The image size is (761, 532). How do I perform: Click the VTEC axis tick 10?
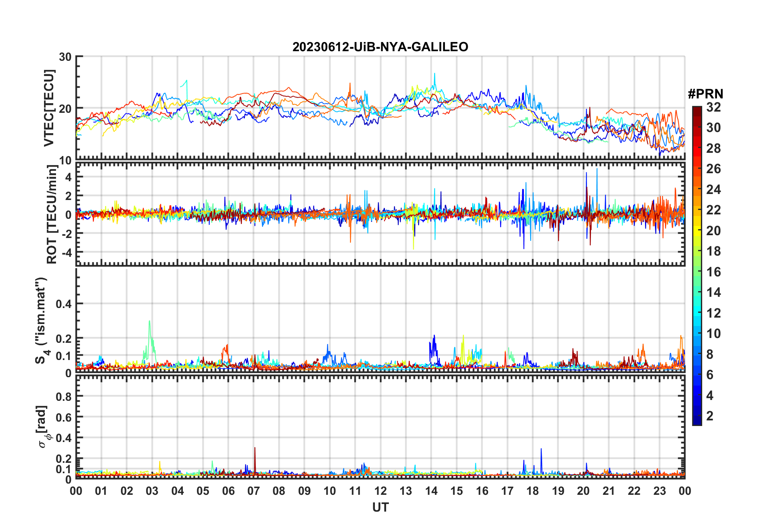coord(65,160)
